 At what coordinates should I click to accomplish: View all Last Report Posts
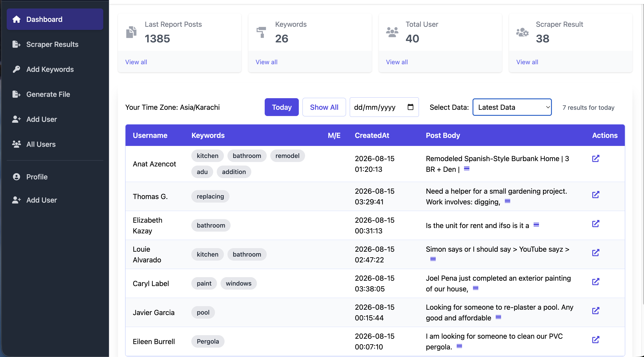click(x=136, y=62)
